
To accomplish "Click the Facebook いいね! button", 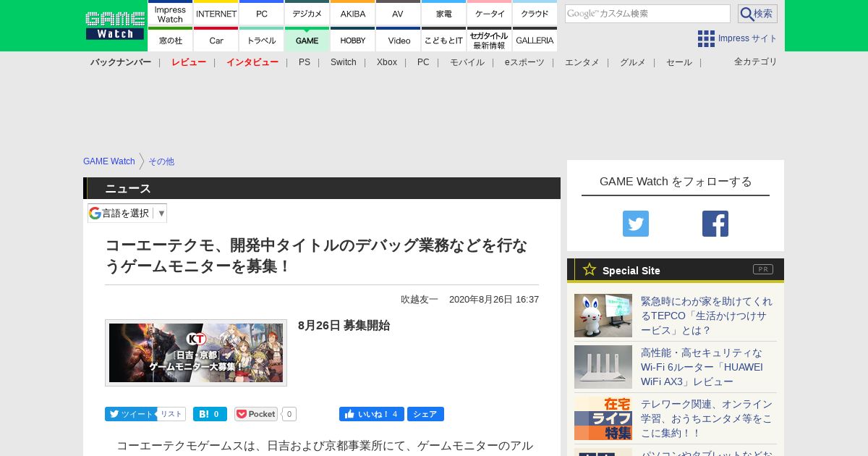I will tap(372, 414).
